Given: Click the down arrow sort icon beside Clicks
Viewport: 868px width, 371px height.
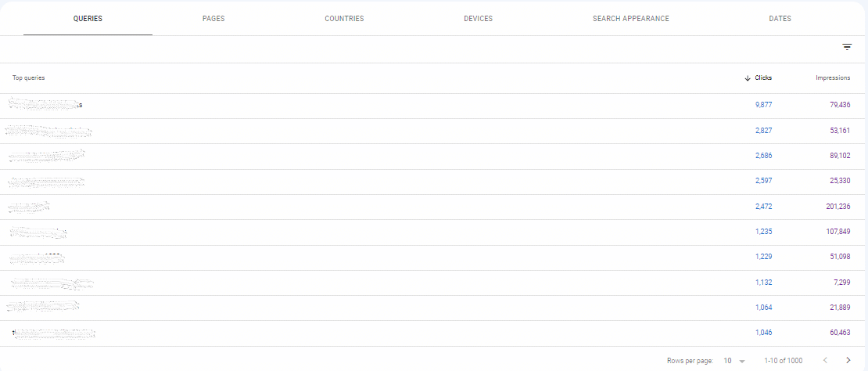Looking at the screenshot, I should click(748, 78).
